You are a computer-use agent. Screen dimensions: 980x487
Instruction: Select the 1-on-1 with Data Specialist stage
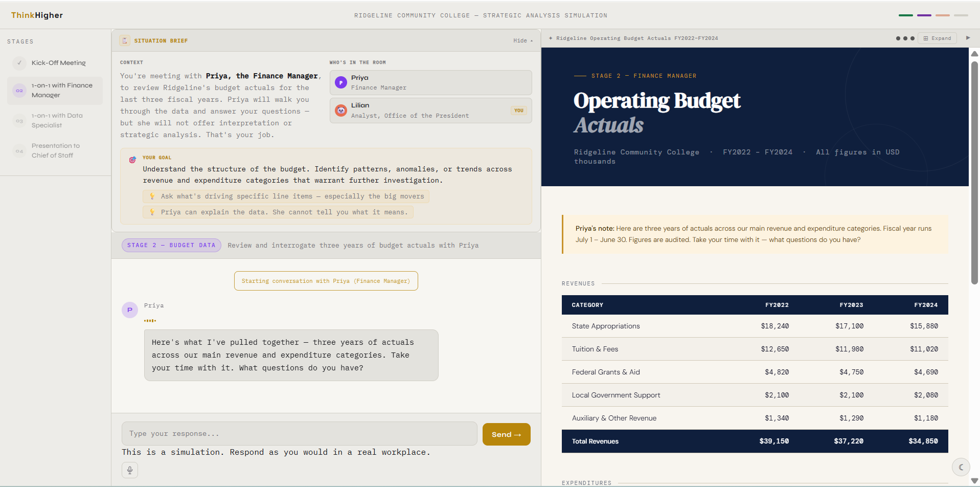[x=55, y=121]
